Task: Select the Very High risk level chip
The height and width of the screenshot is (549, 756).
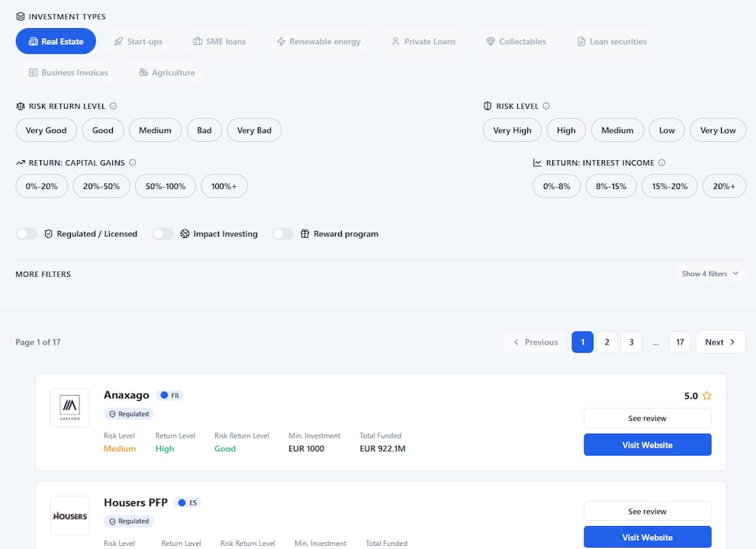Action: 512,130
